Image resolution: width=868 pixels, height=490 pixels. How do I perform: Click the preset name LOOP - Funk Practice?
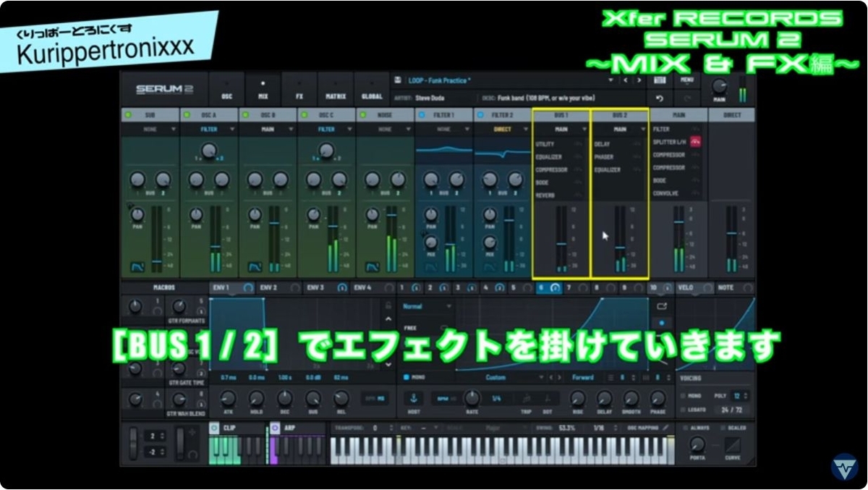tap(440, 81)
